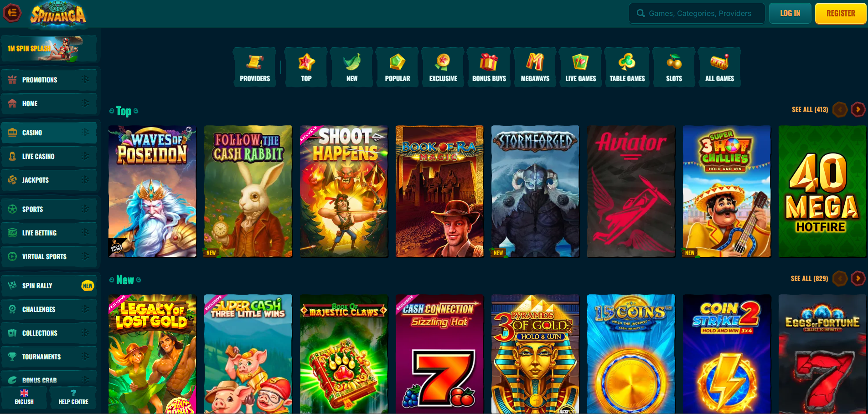Click the Sports ball icon in sidebar
The height and width of the screenshot is (414, 868).
pyautogui.click(x=12, y=209)
